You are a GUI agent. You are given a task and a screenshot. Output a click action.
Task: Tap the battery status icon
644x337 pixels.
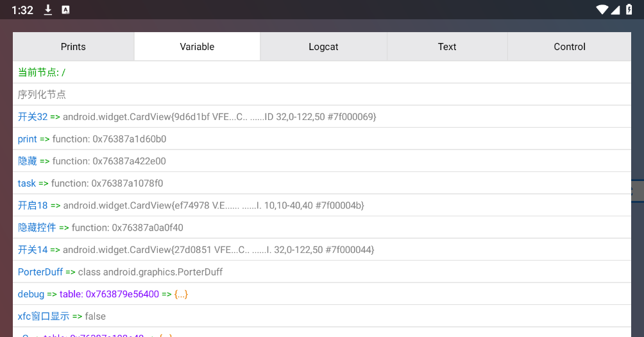point(629,10)
